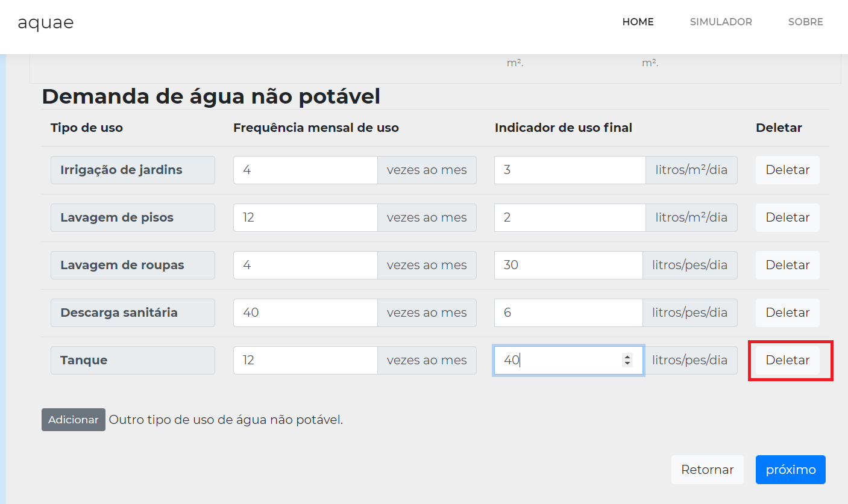Open the SIMULADOR menu item

[x=721, y=22]
